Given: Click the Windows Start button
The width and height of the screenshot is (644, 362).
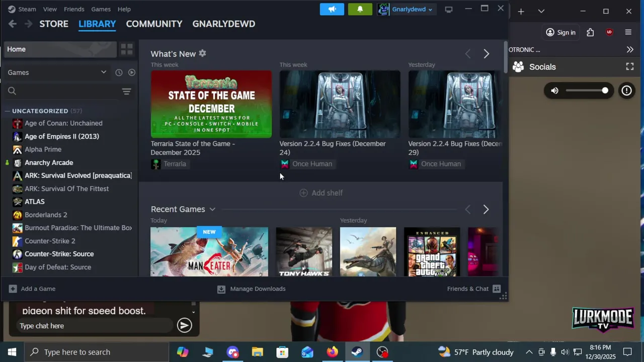Looking at the screenshot, I should click(x=12, y=352).
